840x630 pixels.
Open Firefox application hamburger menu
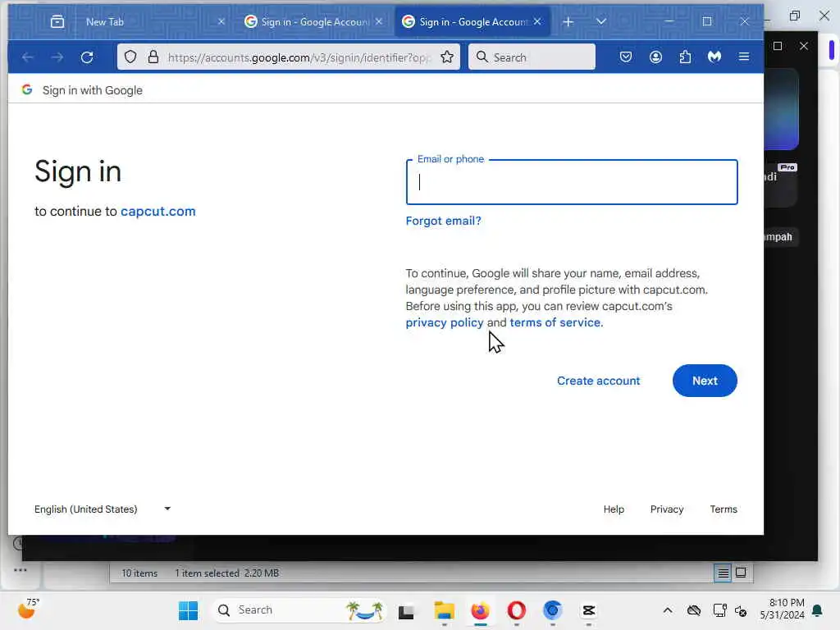click(744, 57)
